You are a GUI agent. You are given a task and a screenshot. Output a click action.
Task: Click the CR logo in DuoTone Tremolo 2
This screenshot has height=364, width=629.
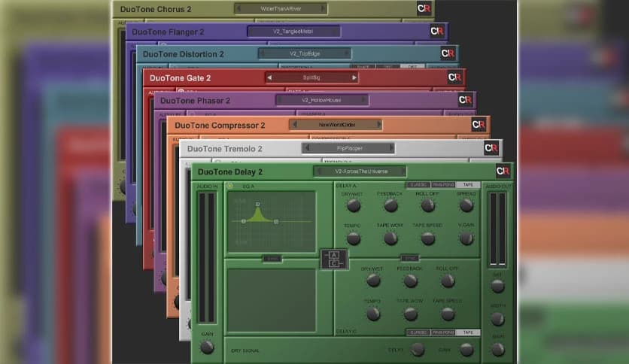[x=491, y=148]
